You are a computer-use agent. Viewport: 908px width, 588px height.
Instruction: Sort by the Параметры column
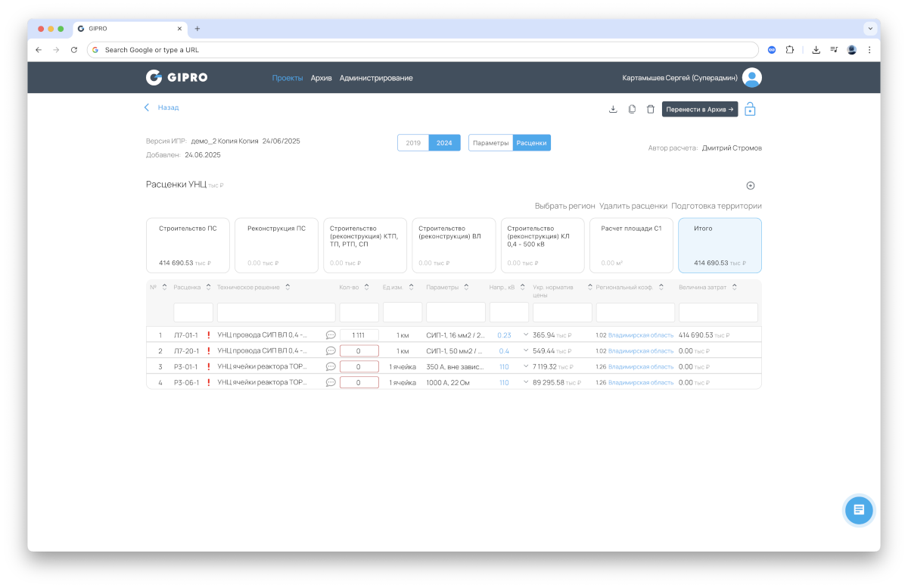click(468, 288)
